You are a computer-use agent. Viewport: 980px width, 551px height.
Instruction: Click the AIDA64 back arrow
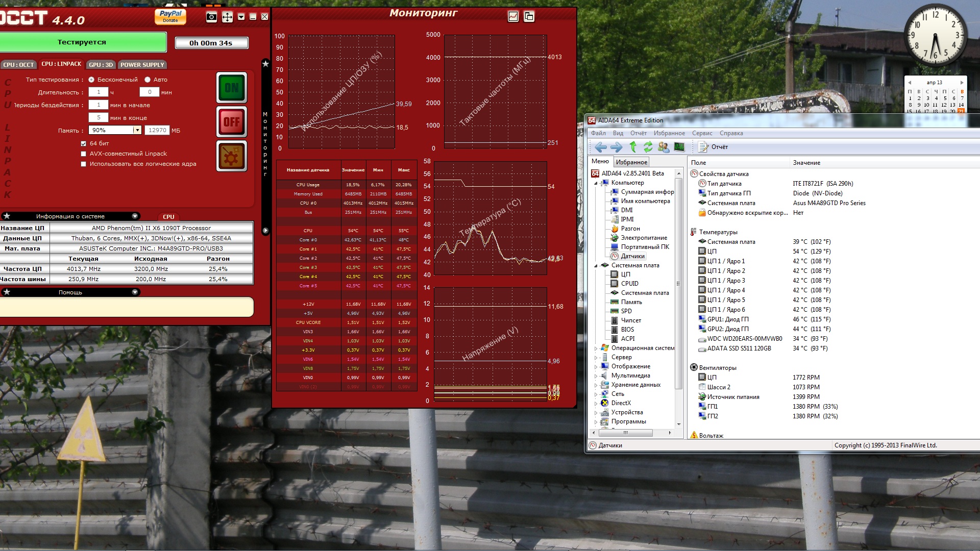[601, 147]
